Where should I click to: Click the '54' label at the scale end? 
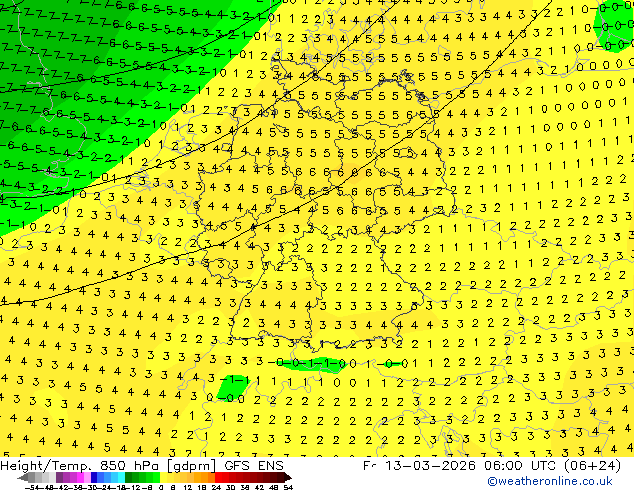[x=288, y=487]
